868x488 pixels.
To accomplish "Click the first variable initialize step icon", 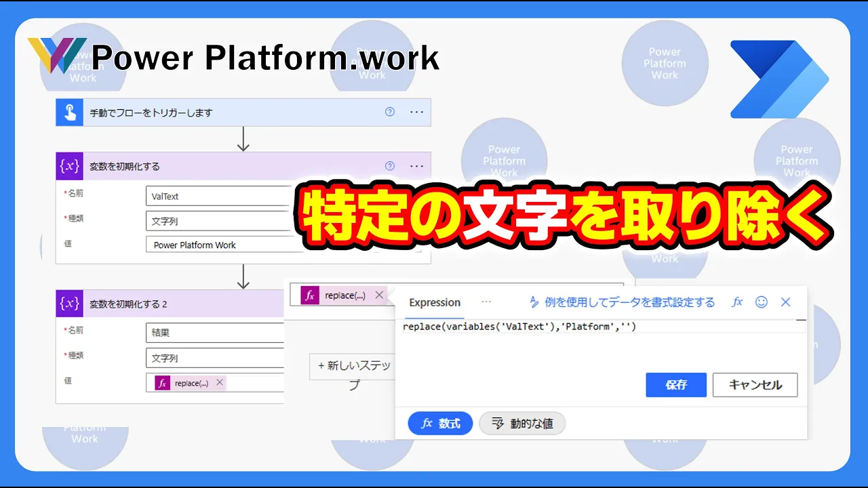I will [69, 166].
